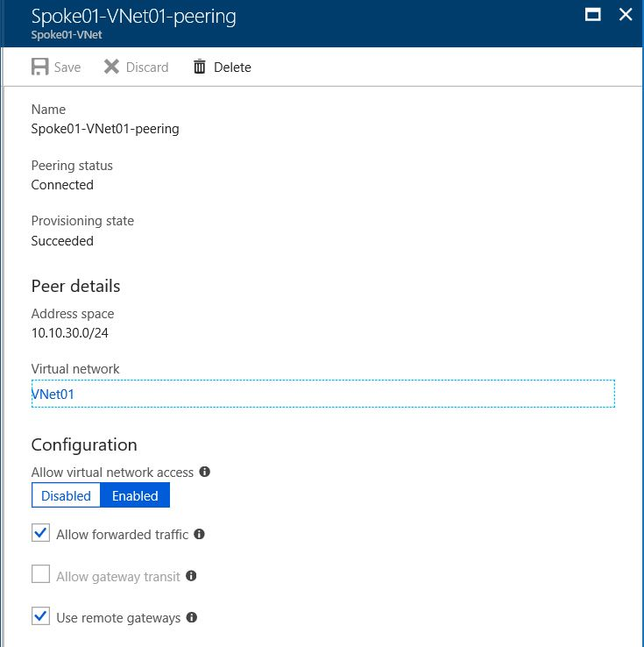This screenshot has width=644, height=647.
Task: Click the Save toolbar button label
Action: coord(67,68)
